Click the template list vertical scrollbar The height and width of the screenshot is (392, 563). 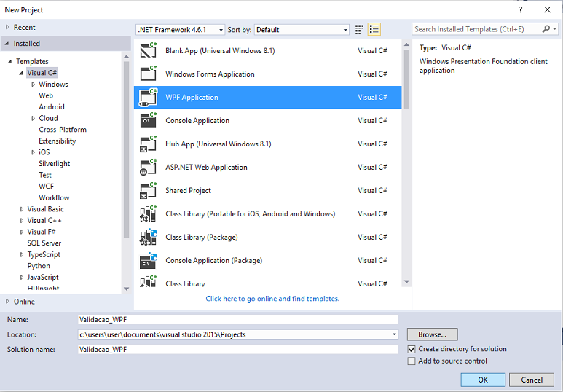tap(406, 79)
